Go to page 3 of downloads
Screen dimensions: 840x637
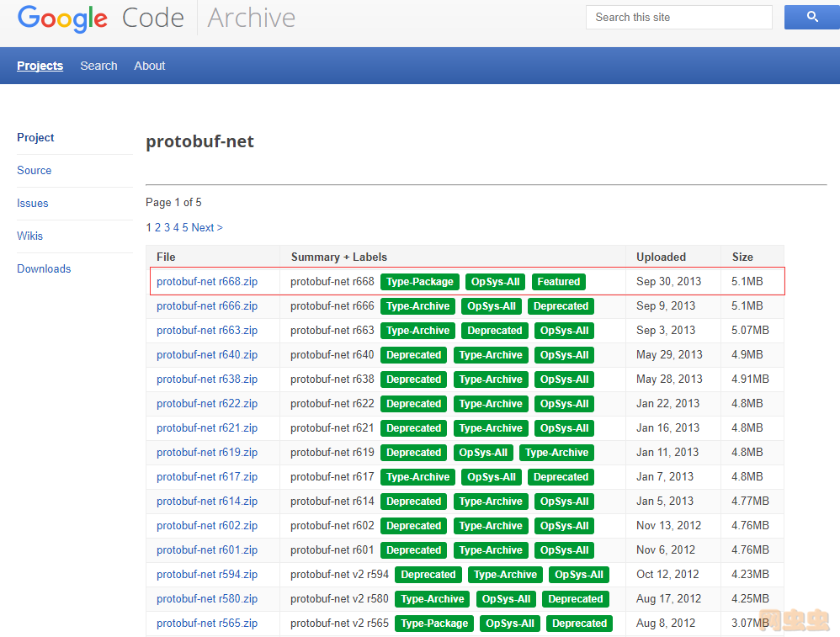[x=167, y=228]
